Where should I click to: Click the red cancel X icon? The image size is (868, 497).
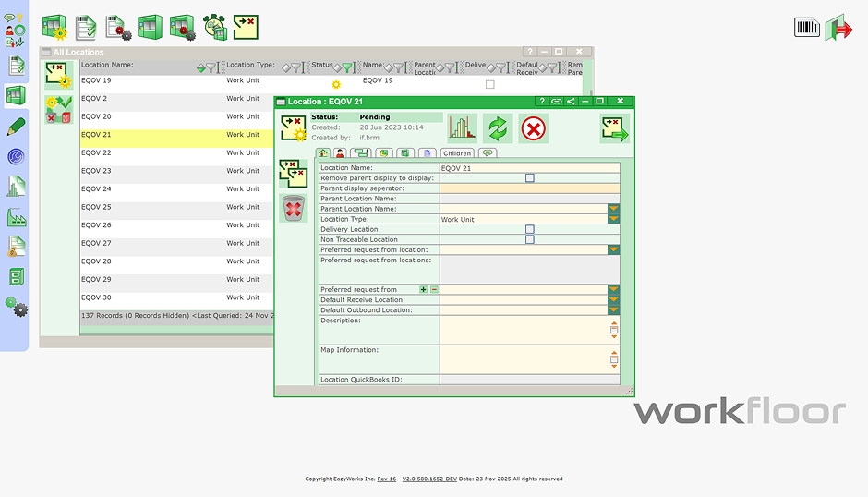[x=533, y=128]
